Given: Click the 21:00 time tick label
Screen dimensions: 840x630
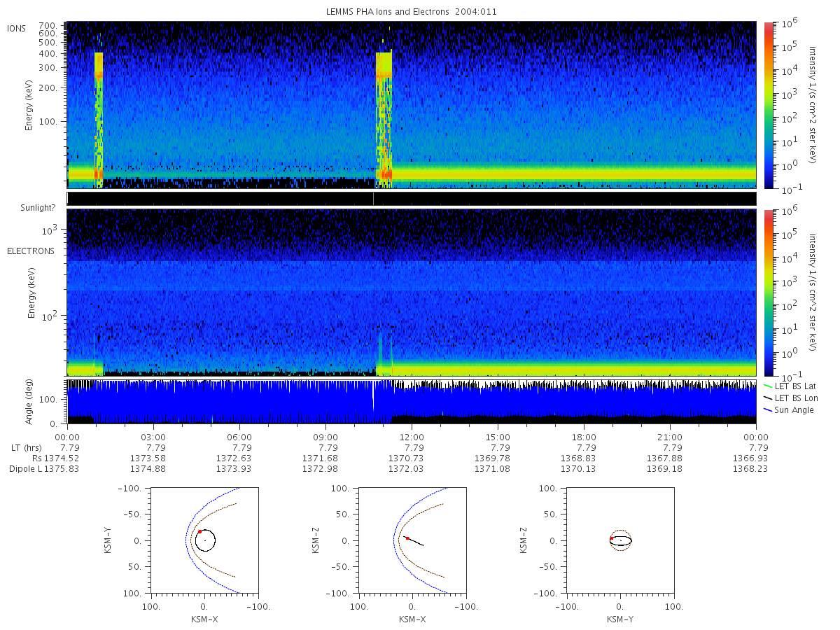Looking at the screenshot, I should 670,436.
